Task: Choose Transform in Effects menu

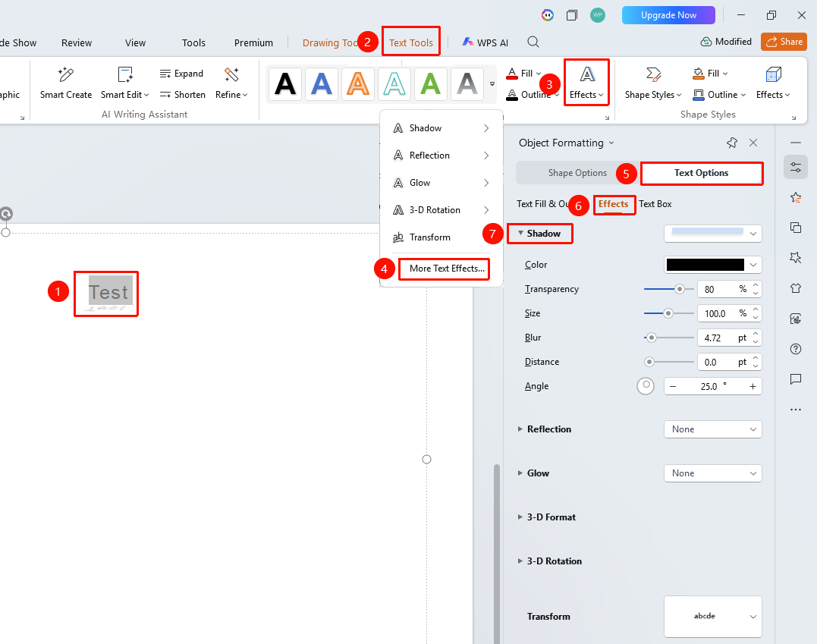Action: coord(441,237)
